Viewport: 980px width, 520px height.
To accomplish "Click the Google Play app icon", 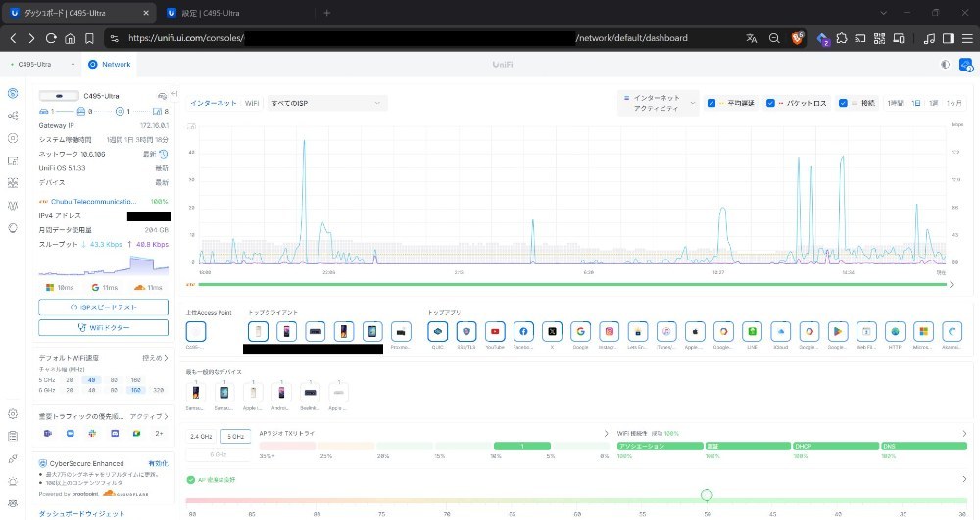I will (x=838, y=331).
